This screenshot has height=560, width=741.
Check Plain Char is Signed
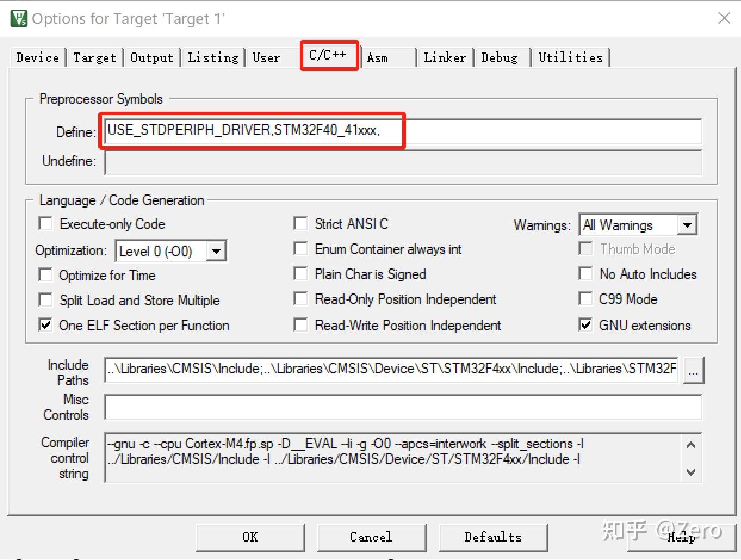(x=302, y=274)
